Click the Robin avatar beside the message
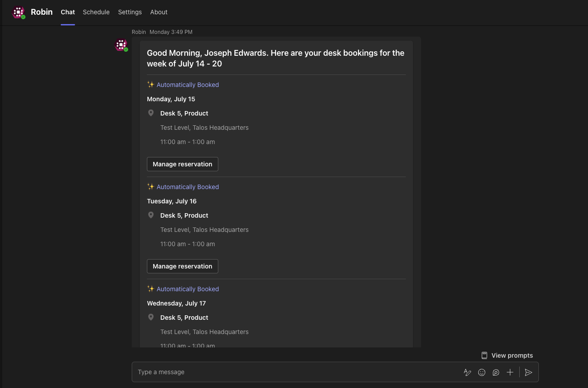Image resolution: width=588 pixels, height=388 pixels. [x=121, y=45]
